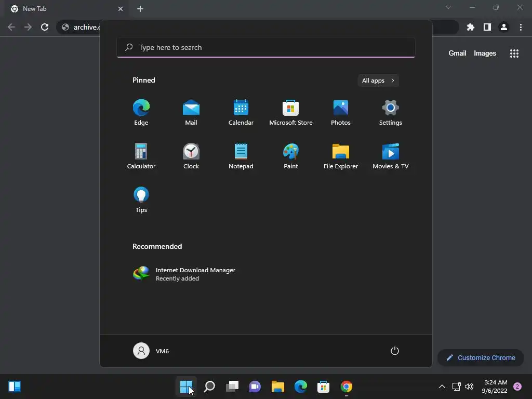The height and width of the screenshot is (399, 532).
Task: Close the New Tab tab
Action: [121, 9]
